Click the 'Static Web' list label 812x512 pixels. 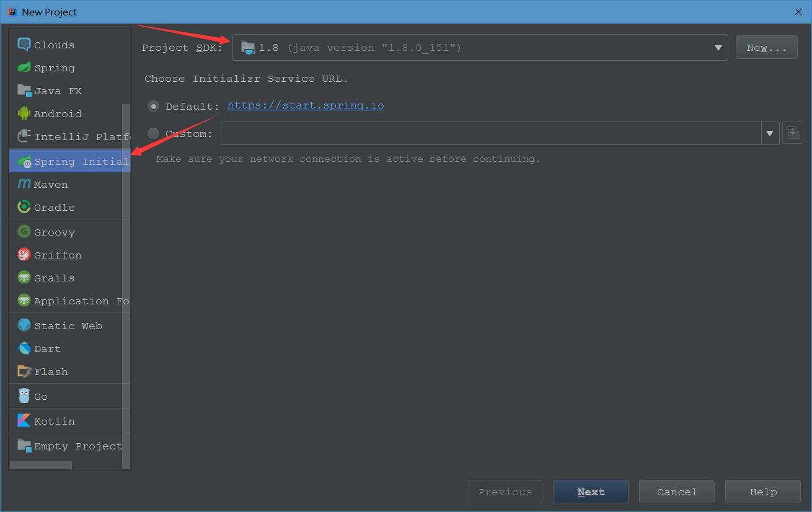click(x=68, y=326)
